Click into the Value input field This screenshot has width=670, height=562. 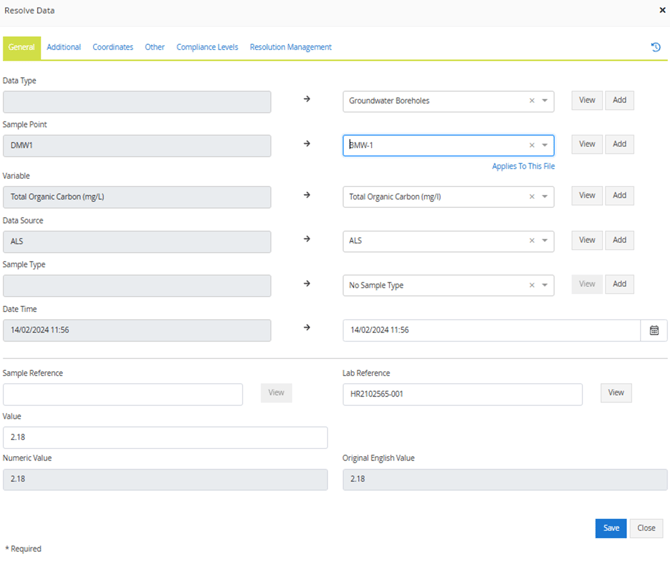coord(165,438)
